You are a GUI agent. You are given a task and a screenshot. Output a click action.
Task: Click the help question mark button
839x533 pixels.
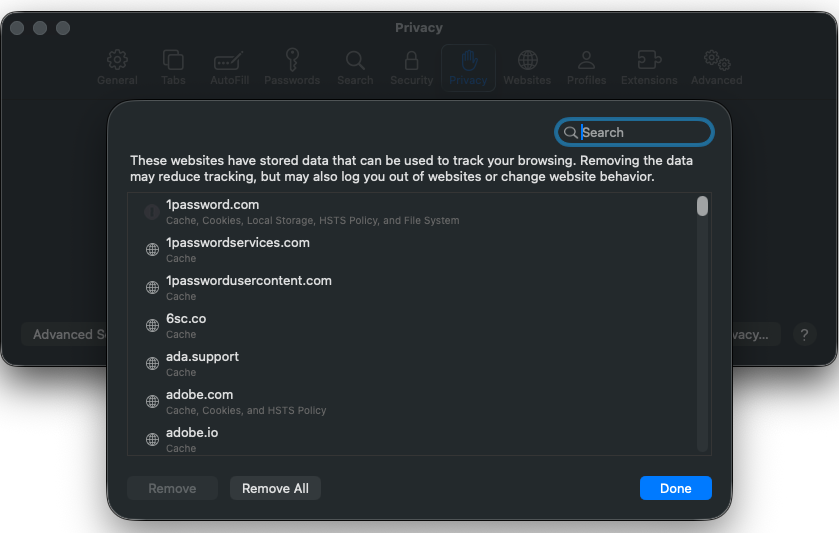tap(804, 334)
